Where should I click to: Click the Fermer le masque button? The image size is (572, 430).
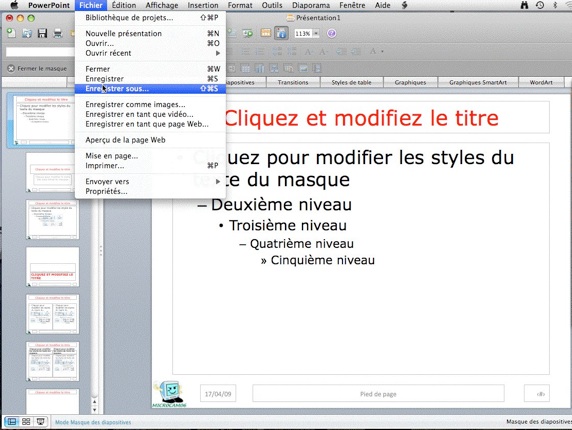37,68
